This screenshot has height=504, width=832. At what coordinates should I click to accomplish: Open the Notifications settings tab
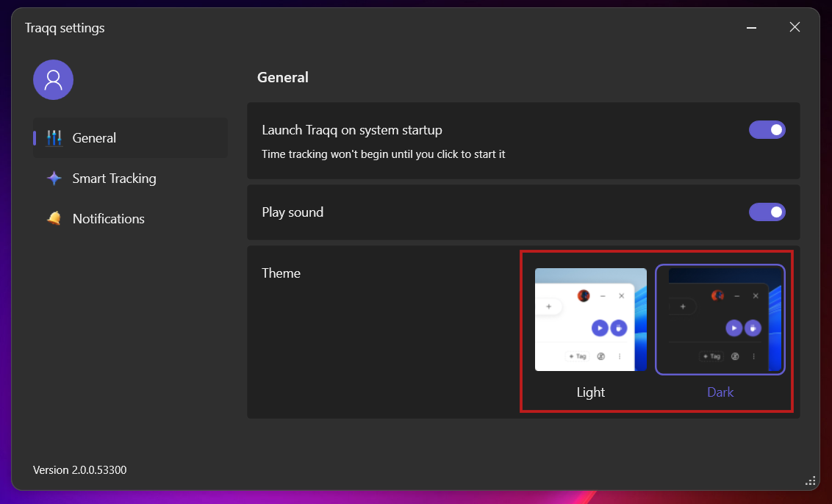pyautogui.click(x=131, y=219)
